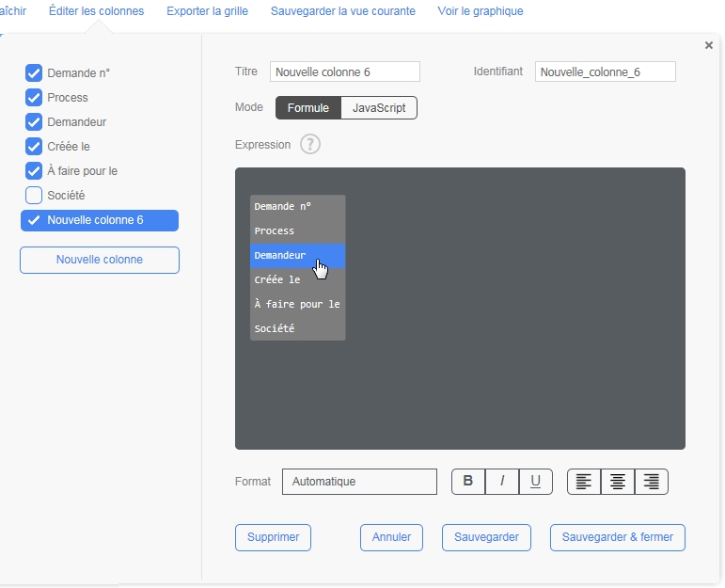Enable the Société column checkbox
The image size is (725, 588).
tap(34, 196)
